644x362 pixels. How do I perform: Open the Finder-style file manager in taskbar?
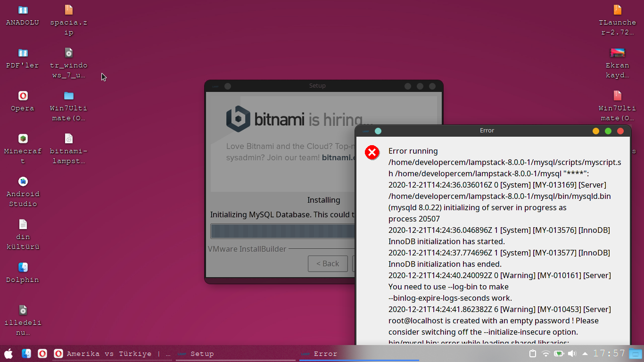click(26, 354)
